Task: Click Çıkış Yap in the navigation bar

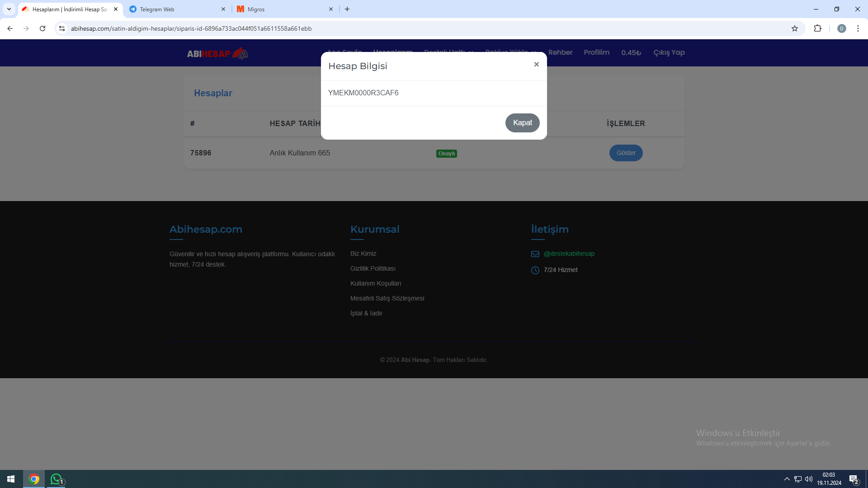Action: click(x=669, y=52)
